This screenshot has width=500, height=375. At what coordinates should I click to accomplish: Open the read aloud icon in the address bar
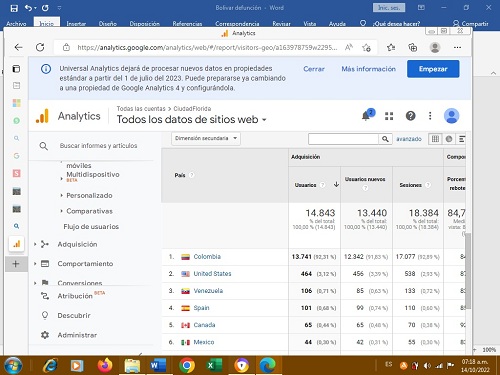349,47
